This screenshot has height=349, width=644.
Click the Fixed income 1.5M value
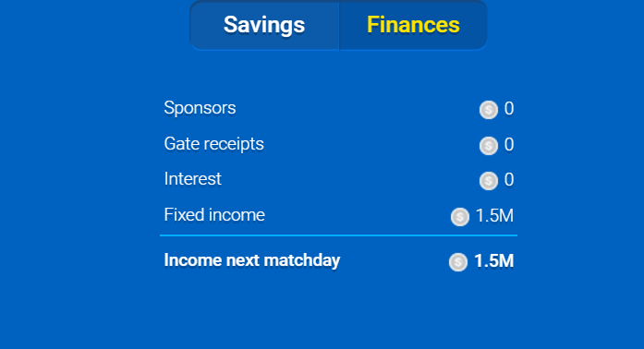click(494, 216)
